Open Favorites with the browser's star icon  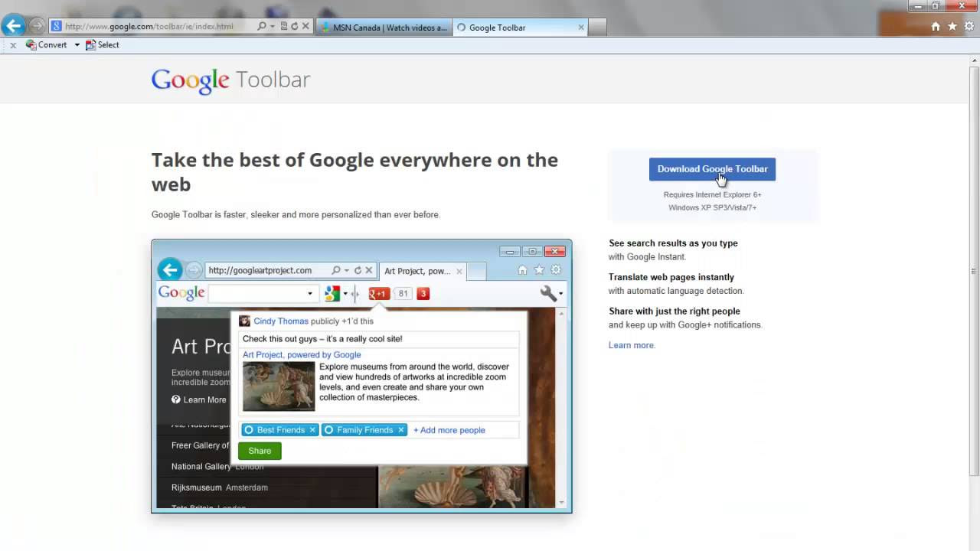click(952, 27)
